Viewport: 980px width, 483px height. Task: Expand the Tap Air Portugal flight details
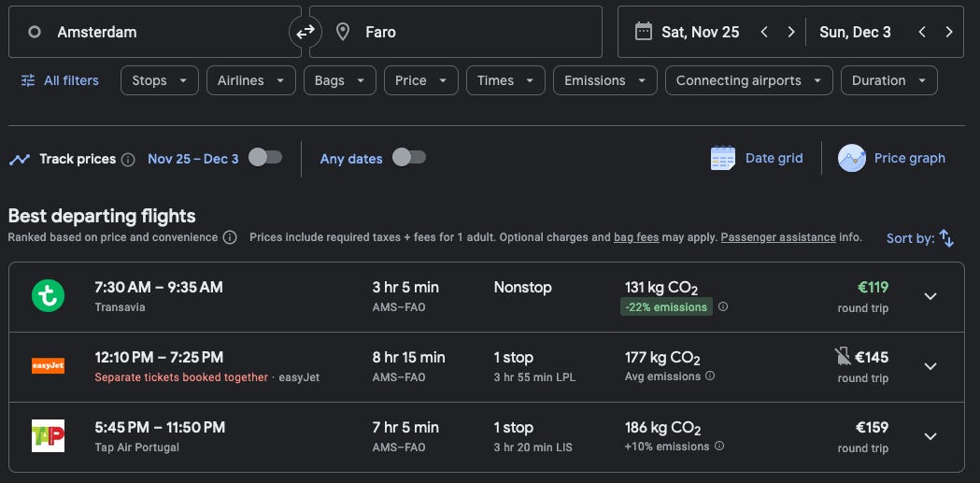tap(930, 436)
